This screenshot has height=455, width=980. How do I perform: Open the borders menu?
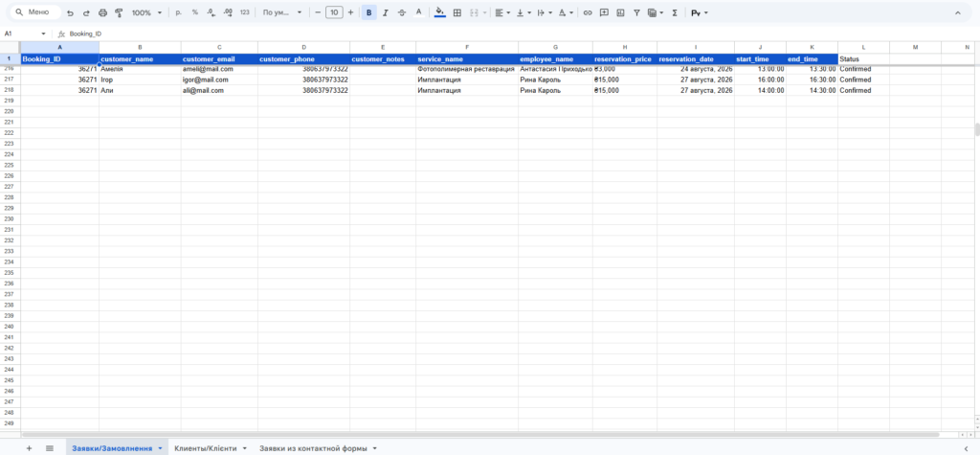457,12
